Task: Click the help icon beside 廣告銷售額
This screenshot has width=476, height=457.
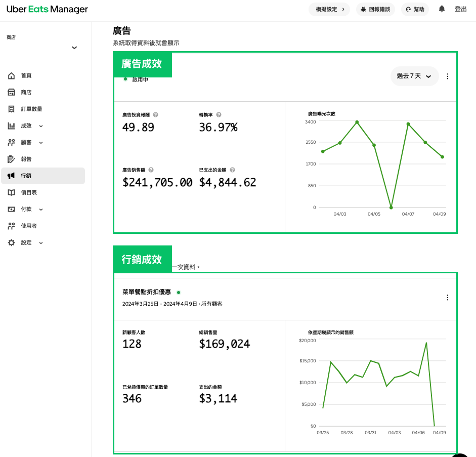Action: coord(151,170)
